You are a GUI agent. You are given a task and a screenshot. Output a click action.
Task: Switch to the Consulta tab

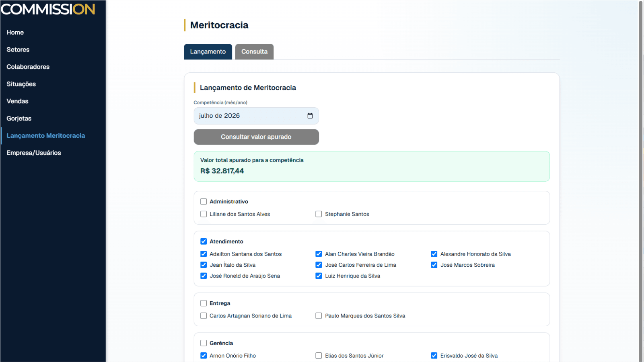254,52
